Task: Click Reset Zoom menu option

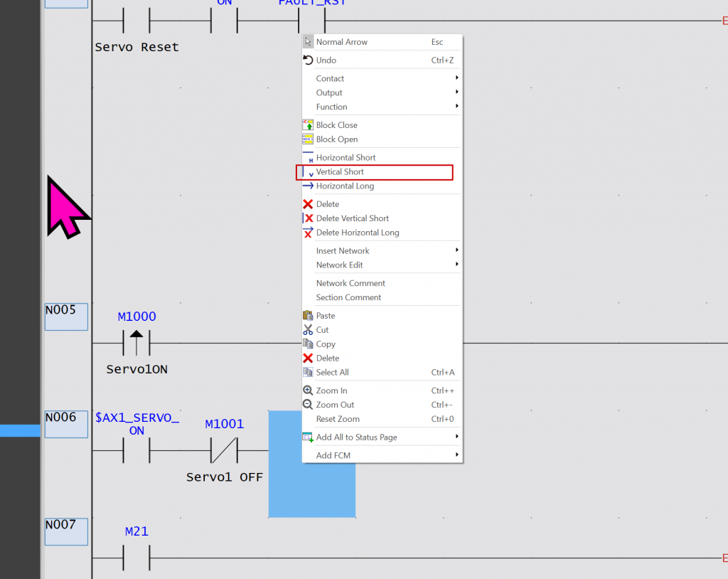Action: point(338,419)
